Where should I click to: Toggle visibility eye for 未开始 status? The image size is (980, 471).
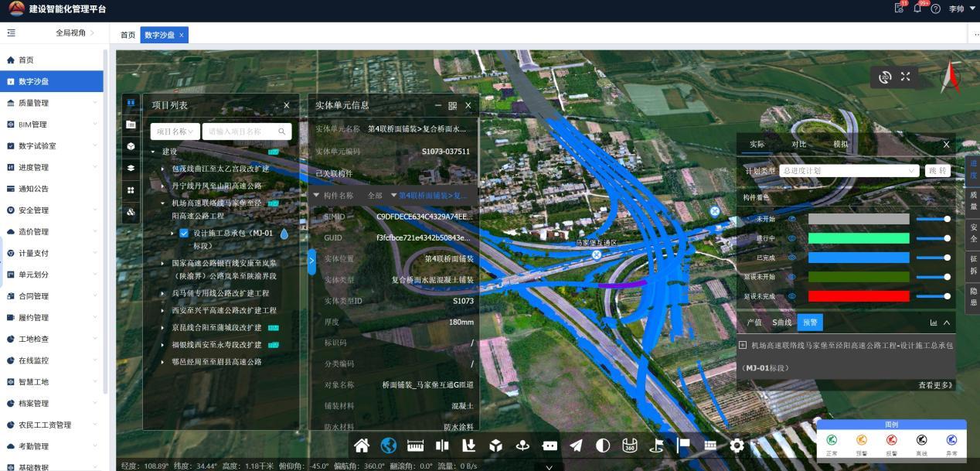[791, 220]
